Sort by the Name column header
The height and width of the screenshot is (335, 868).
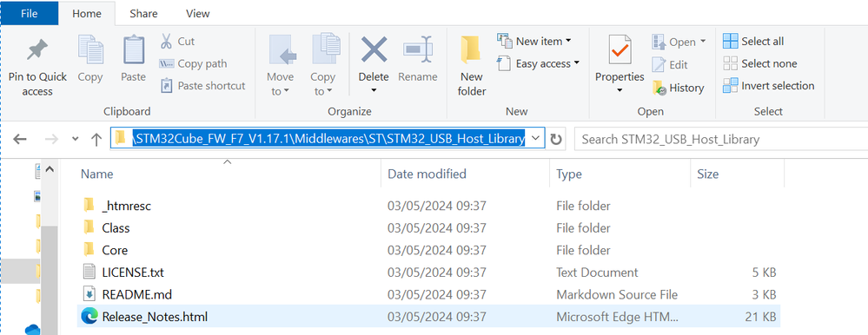[96, 174]
